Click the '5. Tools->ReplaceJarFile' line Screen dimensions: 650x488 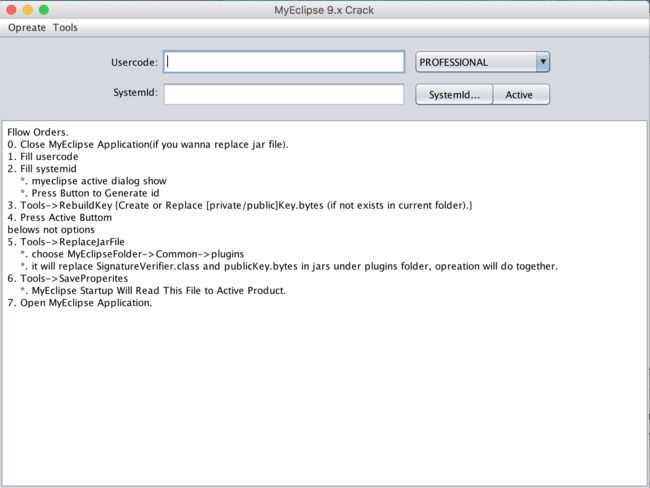coord(66,242)
